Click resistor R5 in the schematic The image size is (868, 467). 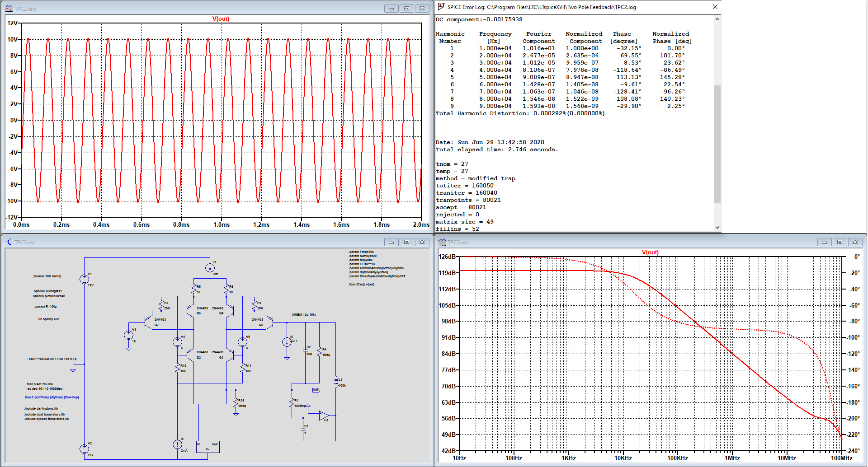194,289
